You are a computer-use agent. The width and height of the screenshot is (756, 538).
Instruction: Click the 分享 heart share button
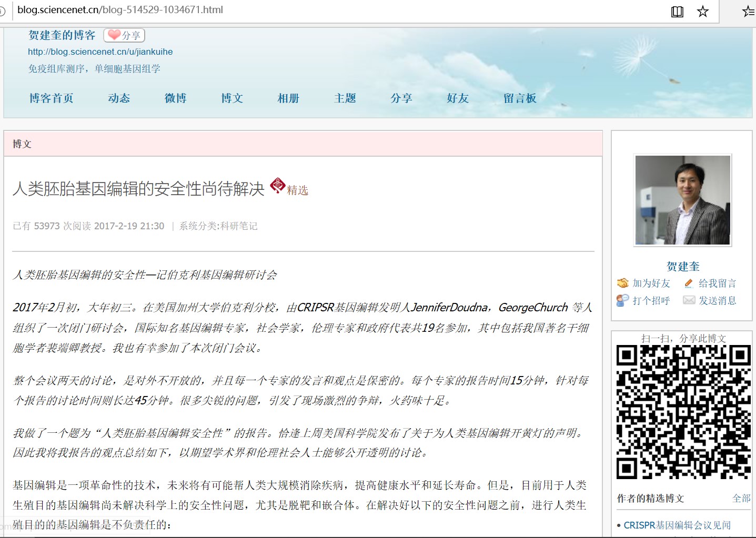[x=124, y=35]
